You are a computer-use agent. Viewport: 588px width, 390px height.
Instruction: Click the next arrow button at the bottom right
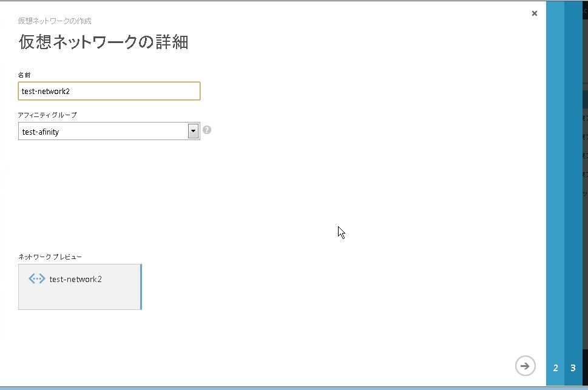(525, 366)
